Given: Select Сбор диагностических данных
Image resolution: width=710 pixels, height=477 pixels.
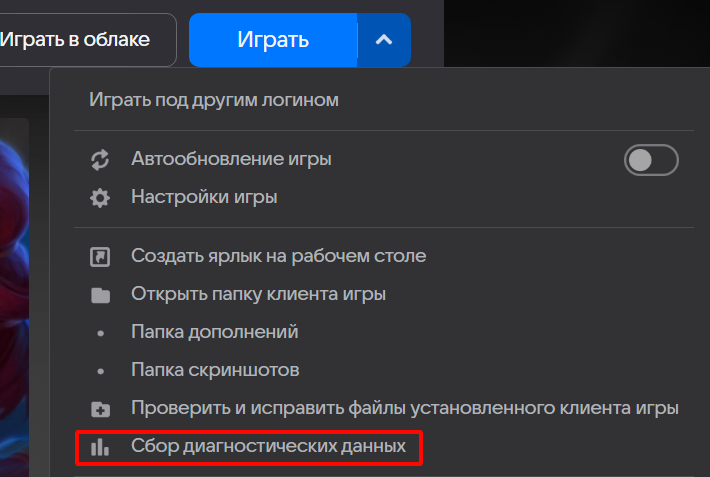Looking at the screenshot, I should coord(268,446).
